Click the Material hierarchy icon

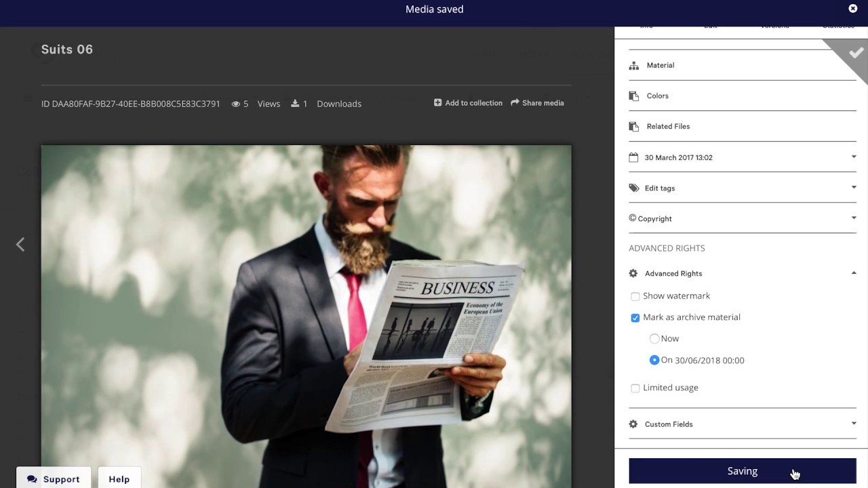633,66
